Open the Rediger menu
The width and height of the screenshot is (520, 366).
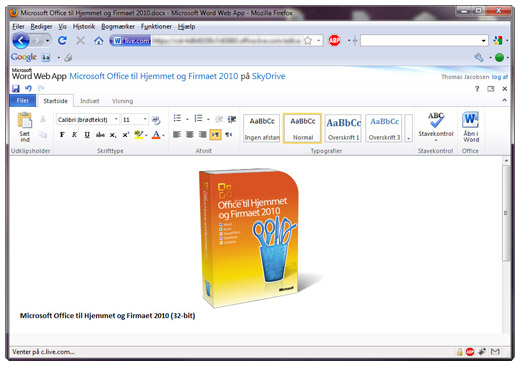[41, 26]
